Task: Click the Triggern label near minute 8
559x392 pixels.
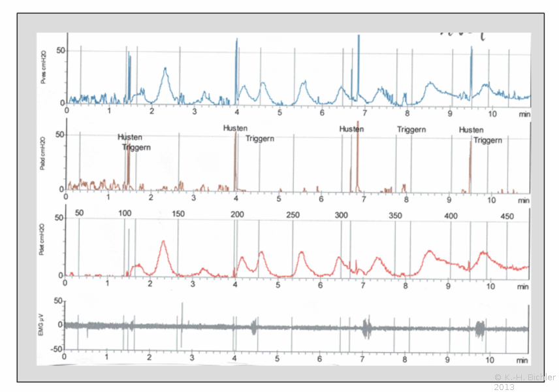Action: (x=411, y=129)
